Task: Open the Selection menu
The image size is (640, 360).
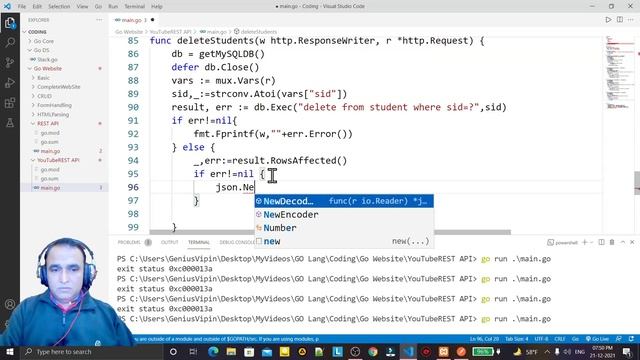Action: point(59,7)
